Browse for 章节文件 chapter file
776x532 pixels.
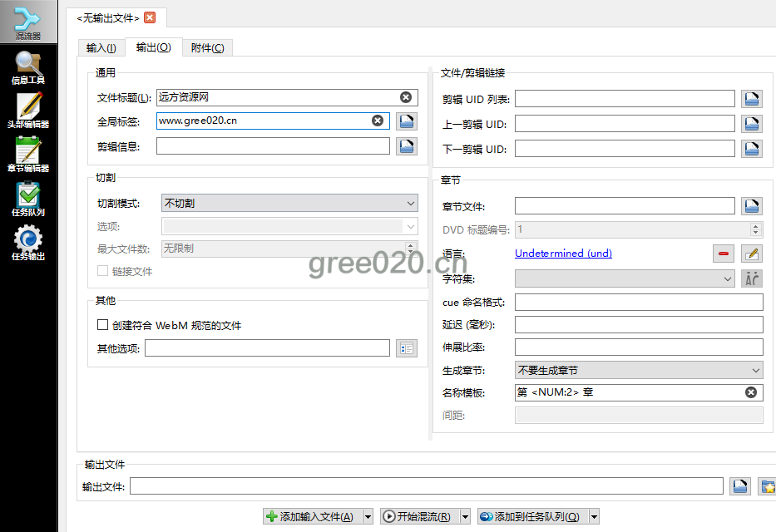(x=752, y=206)
